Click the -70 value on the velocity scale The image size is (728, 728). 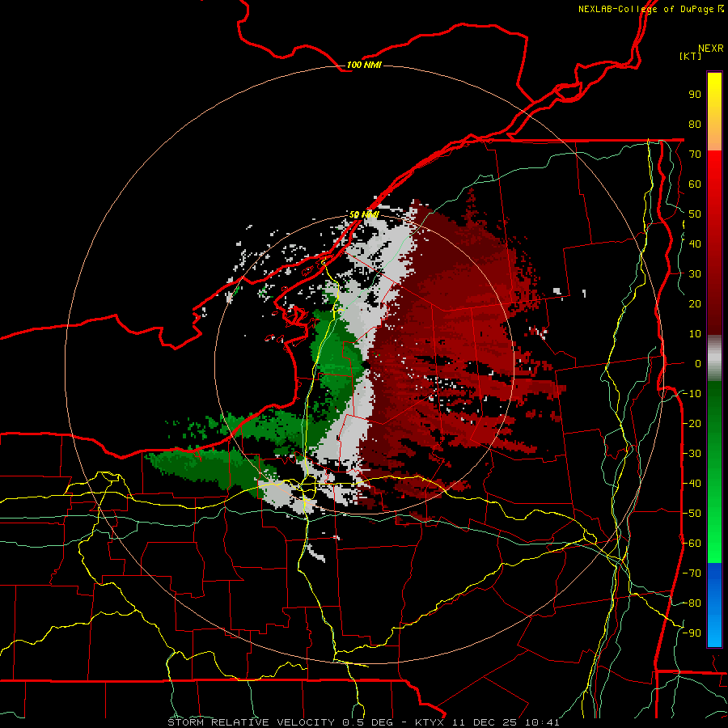692,574
